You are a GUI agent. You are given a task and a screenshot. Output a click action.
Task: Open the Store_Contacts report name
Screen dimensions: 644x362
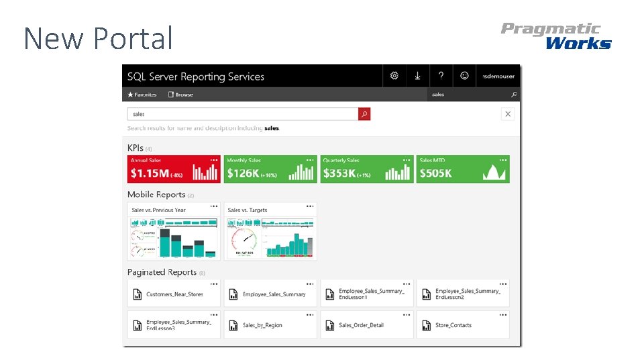[453, 325]
